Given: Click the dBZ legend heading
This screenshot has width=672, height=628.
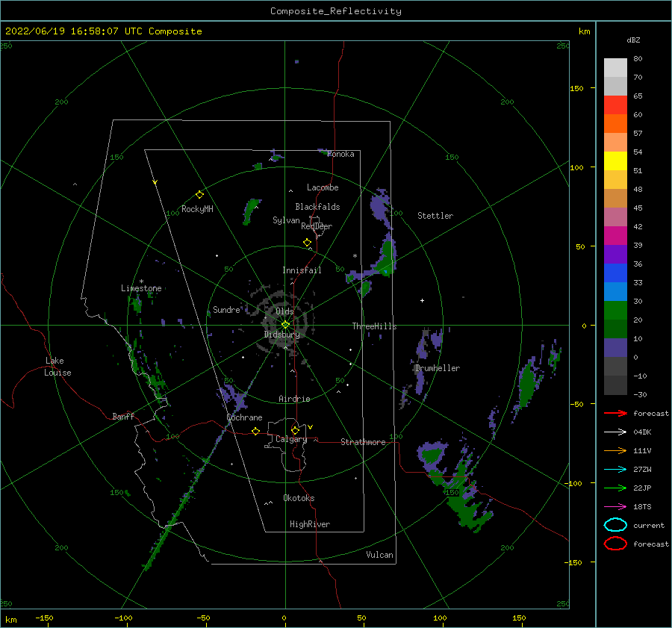Looking at the screenshot, I should [633, 40].
